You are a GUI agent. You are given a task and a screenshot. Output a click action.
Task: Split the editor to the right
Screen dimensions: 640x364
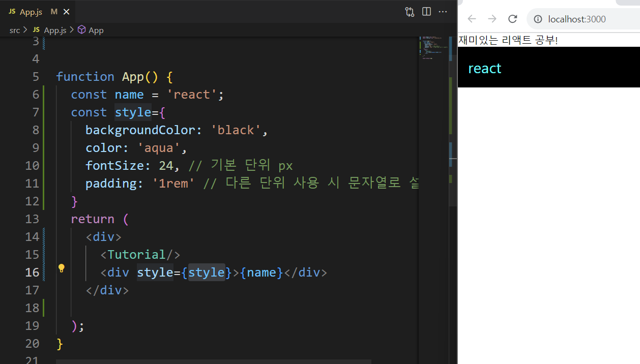(426, 12)
